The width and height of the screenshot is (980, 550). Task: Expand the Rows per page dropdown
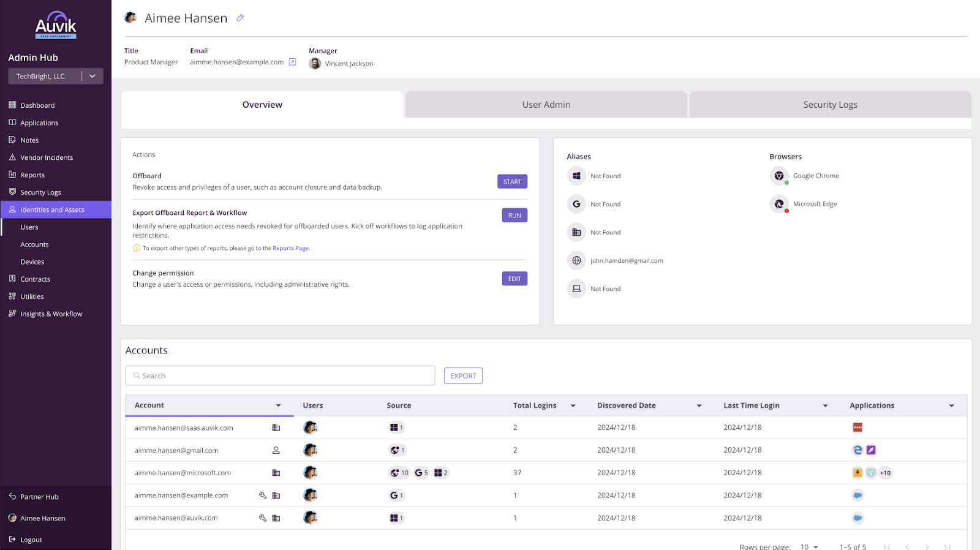coord(809,546)
